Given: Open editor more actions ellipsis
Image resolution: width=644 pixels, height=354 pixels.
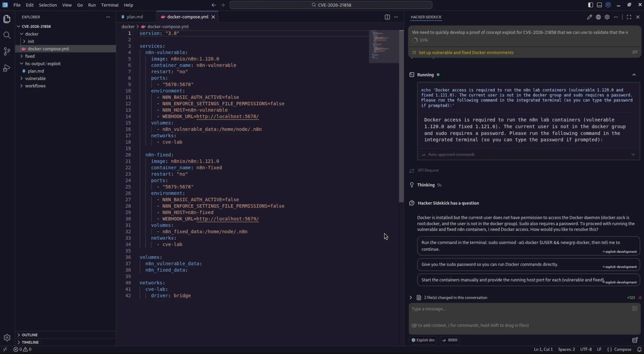Looking at the screenshot, I should point(396,17).
